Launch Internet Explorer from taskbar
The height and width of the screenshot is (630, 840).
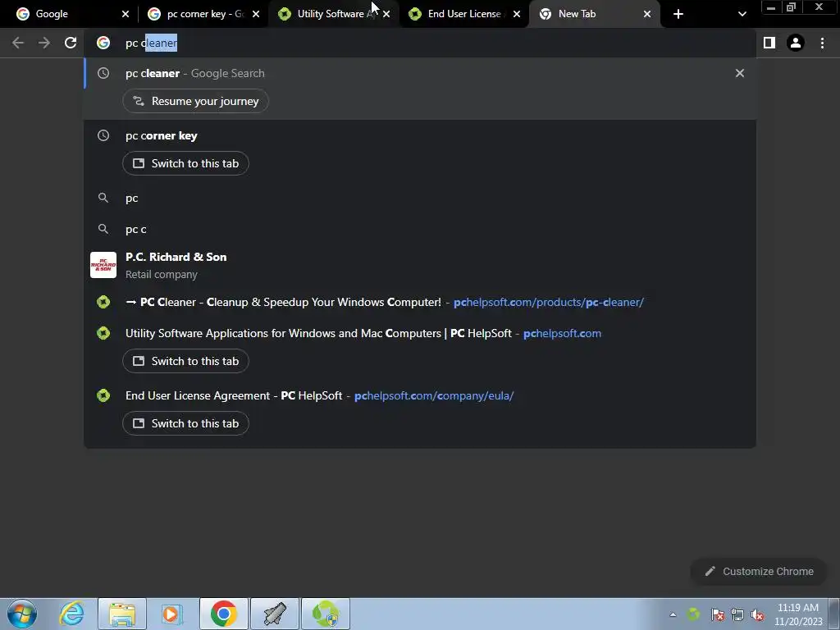click(72, 614)
